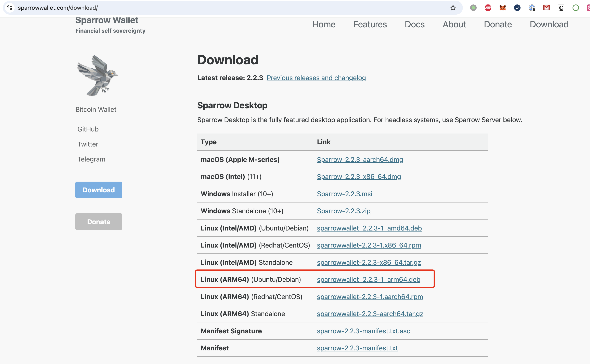Click the 'Sparrow Desktop' heading
The image size is (590, 364).
[232, 106]
